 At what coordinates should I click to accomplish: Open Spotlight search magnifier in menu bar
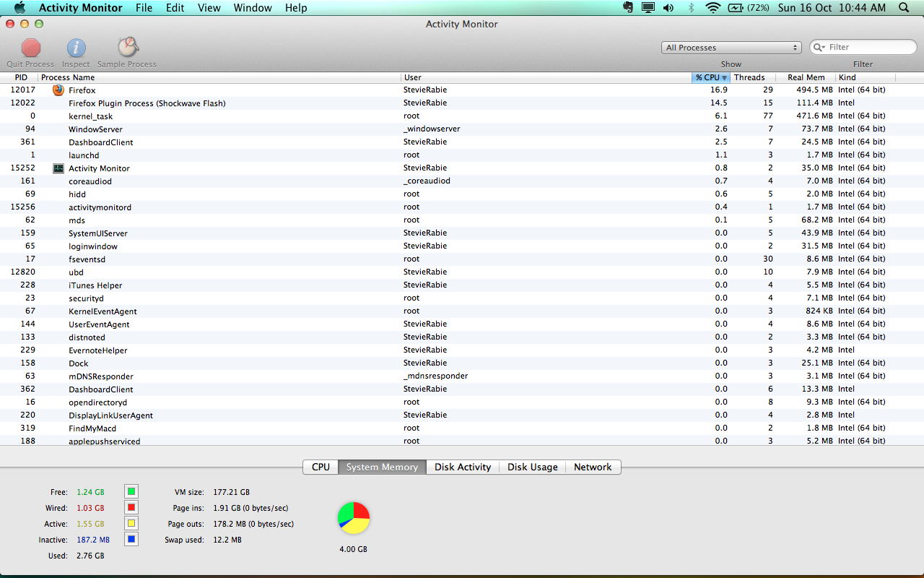tap(904, 8)
